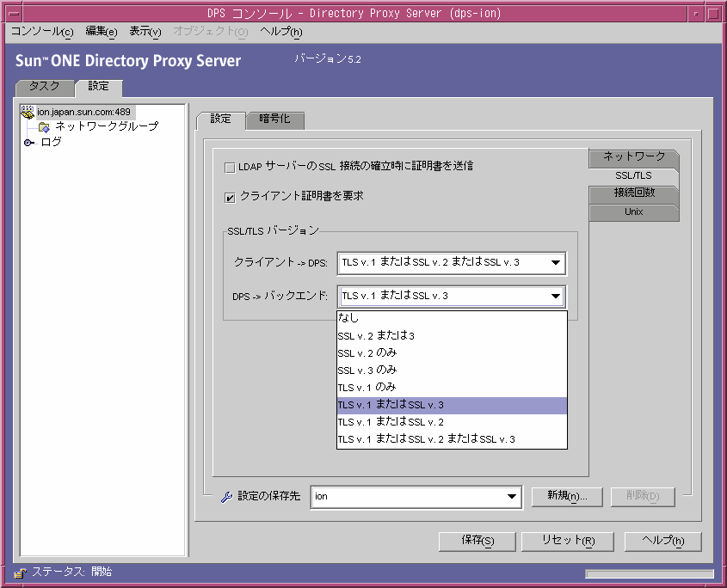Click the 新規(n)... button
This screenshot has width=727, height=588.
[x=567, y=497]
